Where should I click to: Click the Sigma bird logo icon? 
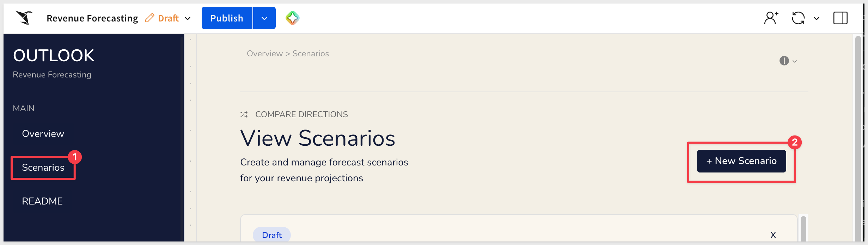coord(24,18)
